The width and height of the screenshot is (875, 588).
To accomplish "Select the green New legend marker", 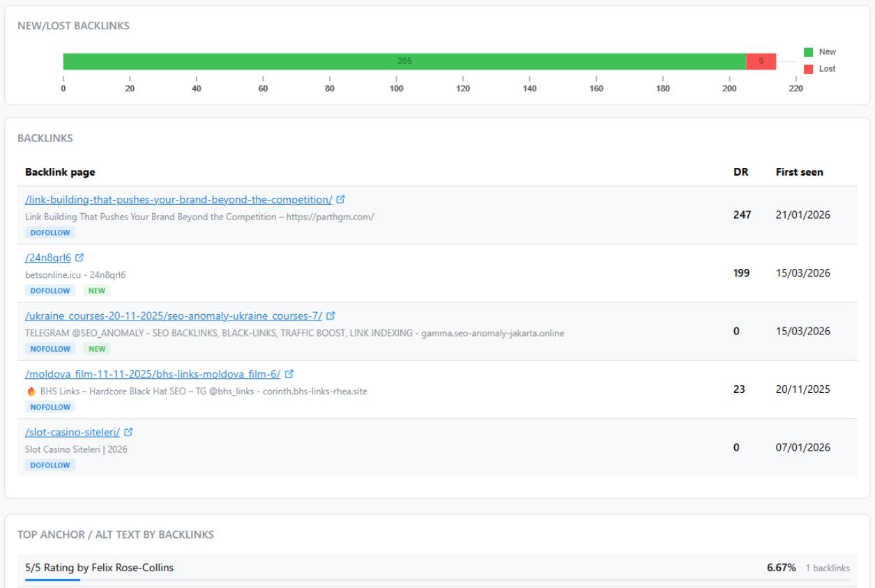I will [809, 52].
